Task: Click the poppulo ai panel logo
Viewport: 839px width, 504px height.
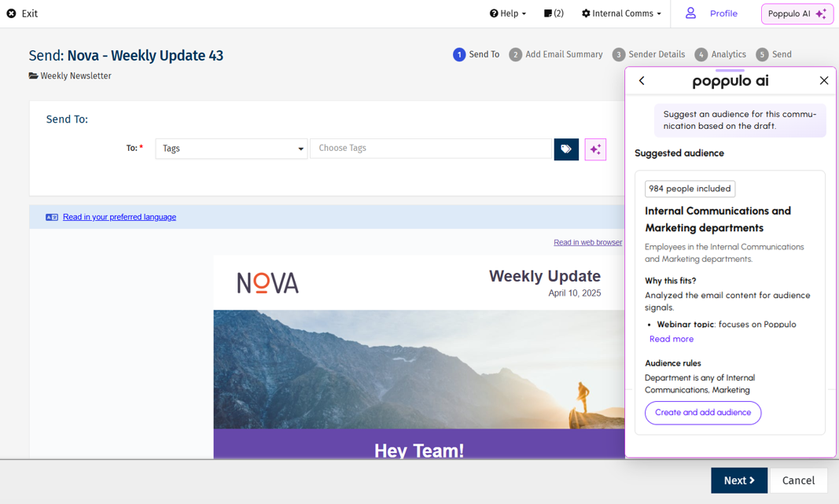Action: click(x=730, y=81)
